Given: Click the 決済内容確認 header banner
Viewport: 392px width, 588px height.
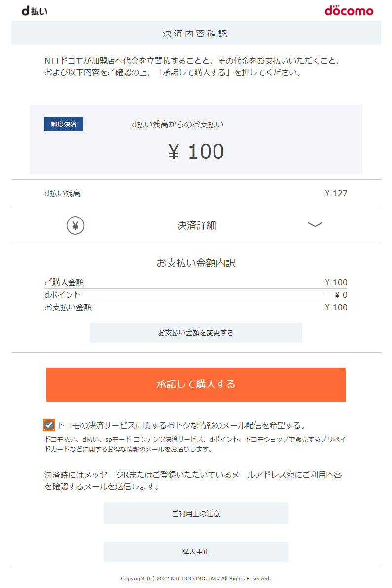Looking at the screenshot, I should tap(196, 34).
